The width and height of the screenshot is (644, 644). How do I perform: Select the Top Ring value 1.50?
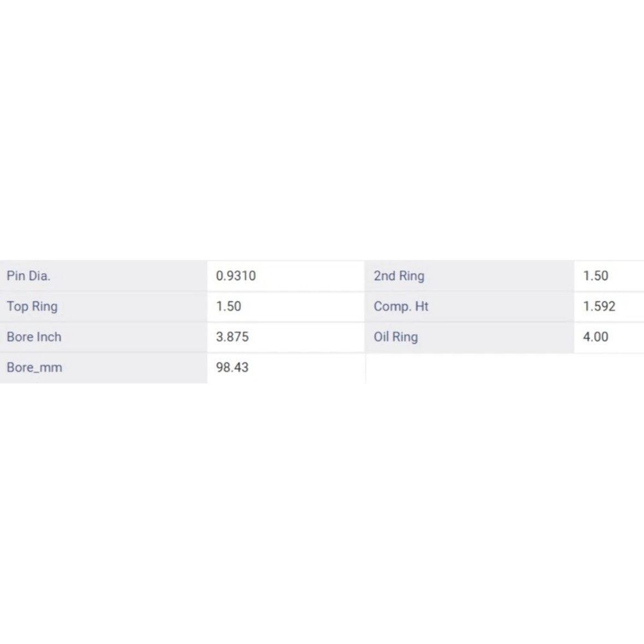point(228,306)
